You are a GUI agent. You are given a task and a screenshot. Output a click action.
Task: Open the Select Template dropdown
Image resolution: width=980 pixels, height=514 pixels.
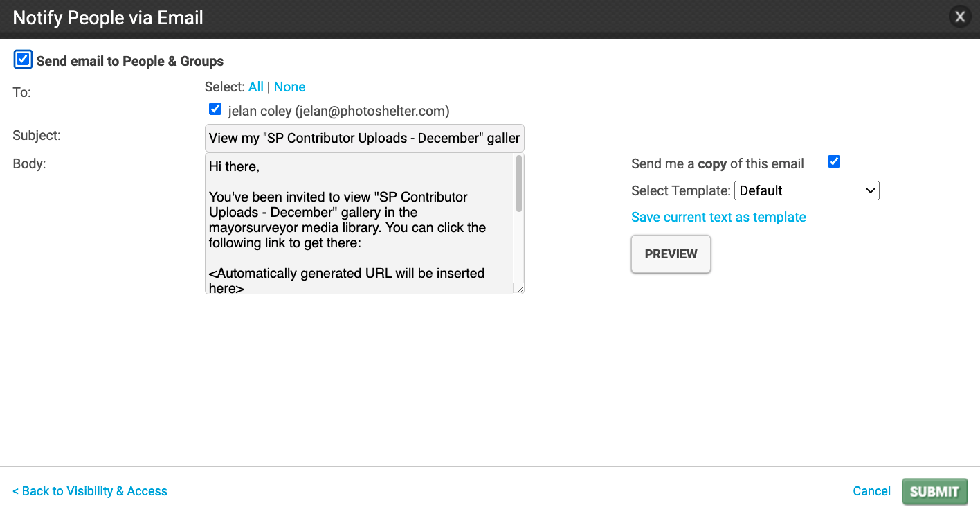806,190
